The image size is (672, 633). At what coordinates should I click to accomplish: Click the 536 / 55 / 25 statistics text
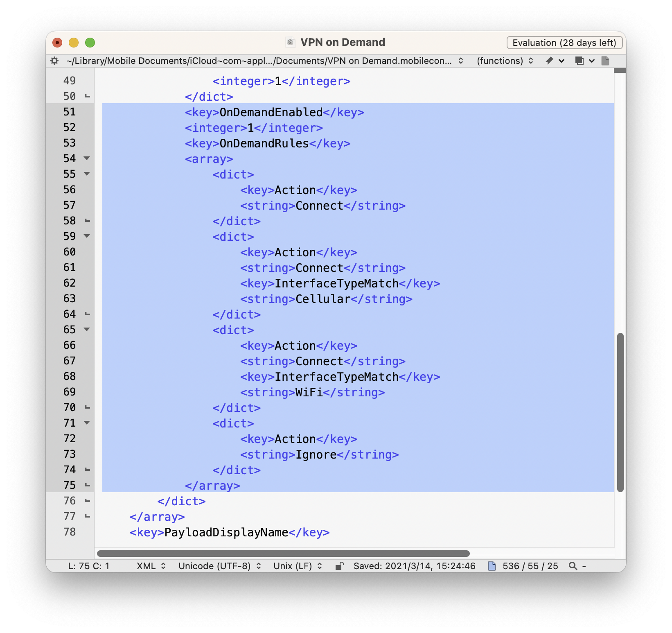530,566
